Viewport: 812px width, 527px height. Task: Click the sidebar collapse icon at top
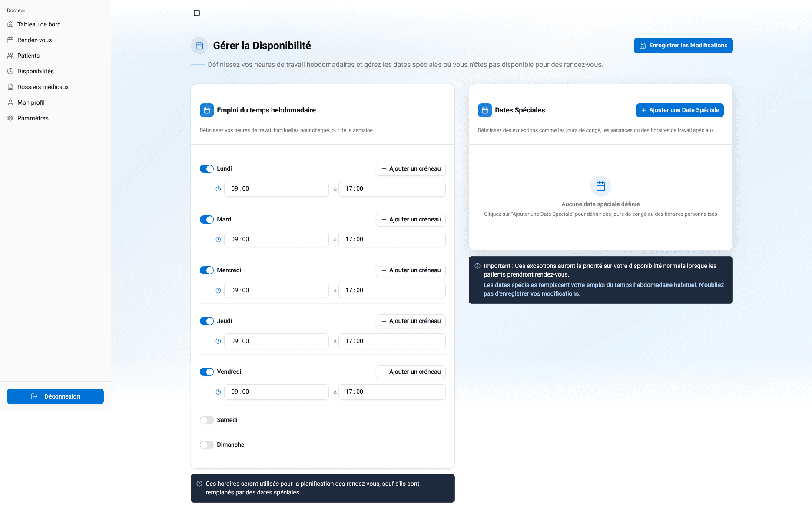[197, 13]
